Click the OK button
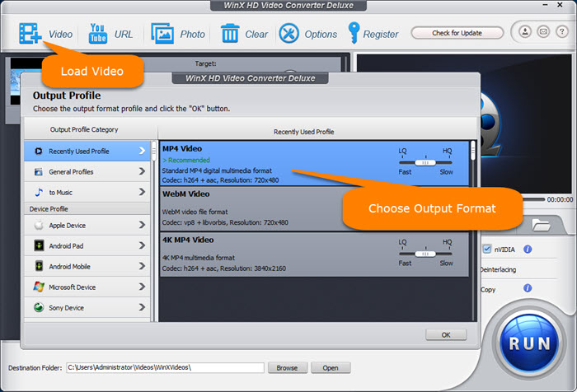The width and height of the screenshot is (577, 392). 446,334
